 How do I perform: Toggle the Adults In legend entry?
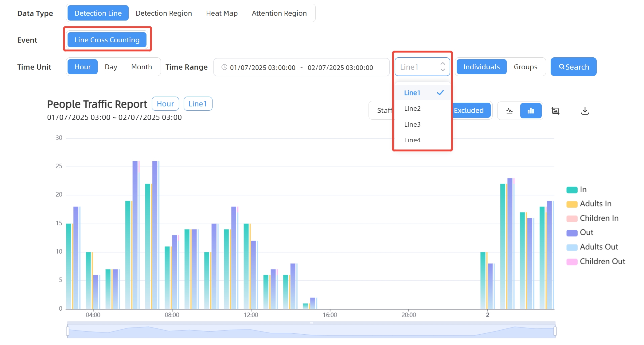595,204
